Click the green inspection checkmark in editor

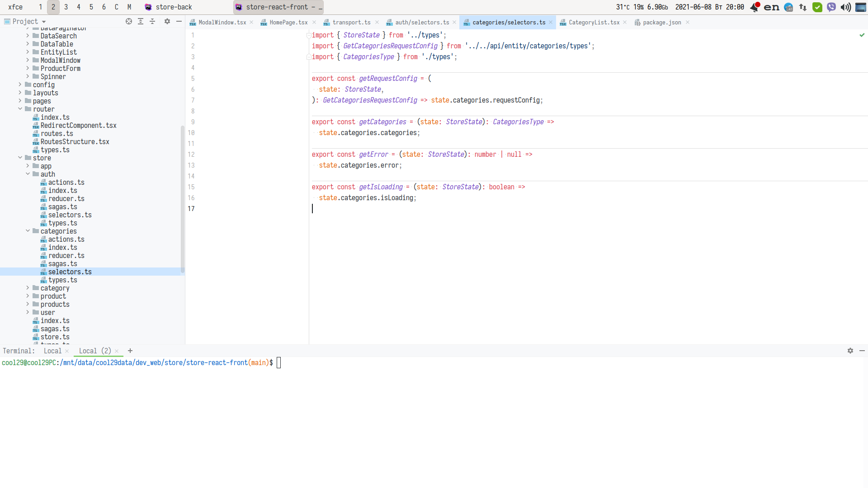click(862, 35)
